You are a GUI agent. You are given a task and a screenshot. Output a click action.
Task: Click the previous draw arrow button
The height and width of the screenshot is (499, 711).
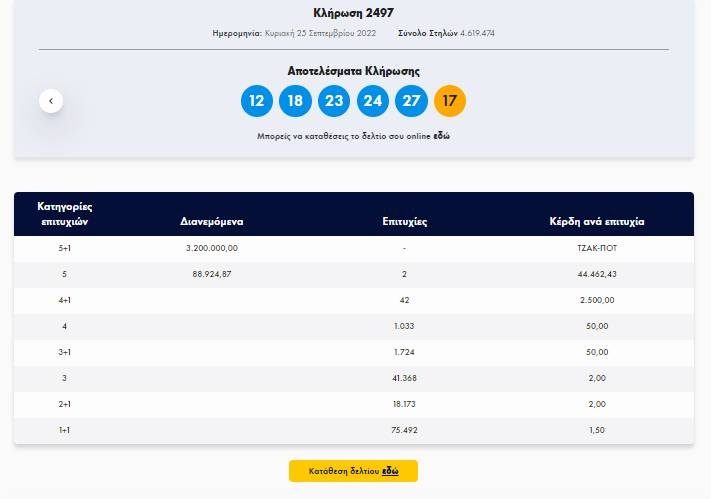51,101
